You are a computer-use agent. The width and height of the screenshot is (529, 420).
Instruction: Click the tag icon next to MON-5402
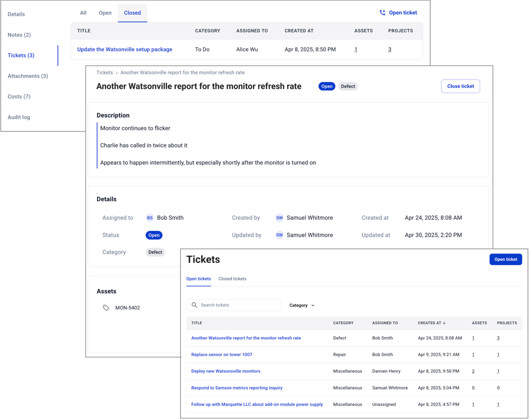coord(106,308)
